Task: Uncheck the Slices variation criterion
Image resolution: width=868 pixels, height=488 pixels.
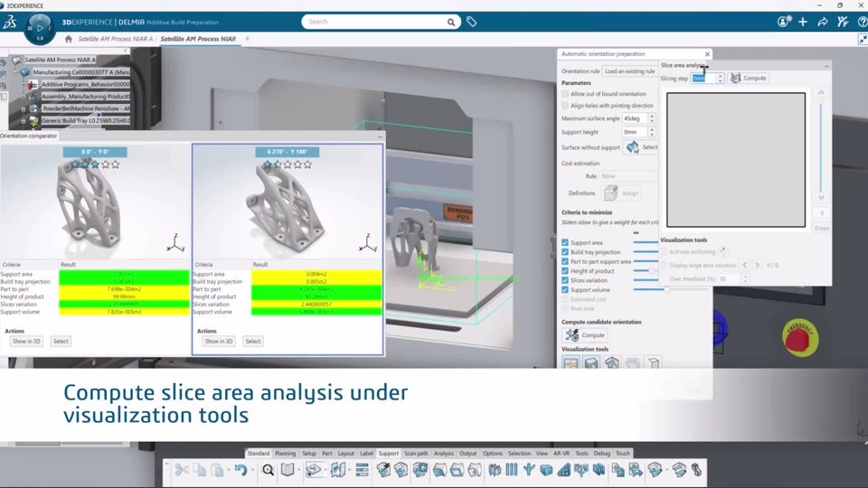Action: [x=565, y=280]
